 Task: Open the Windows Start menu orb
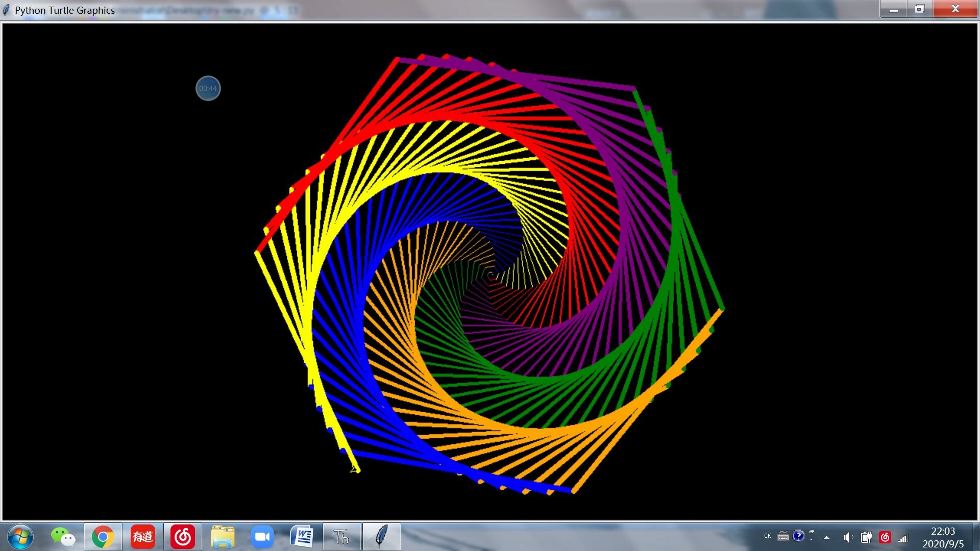click(x=20, y=537)
